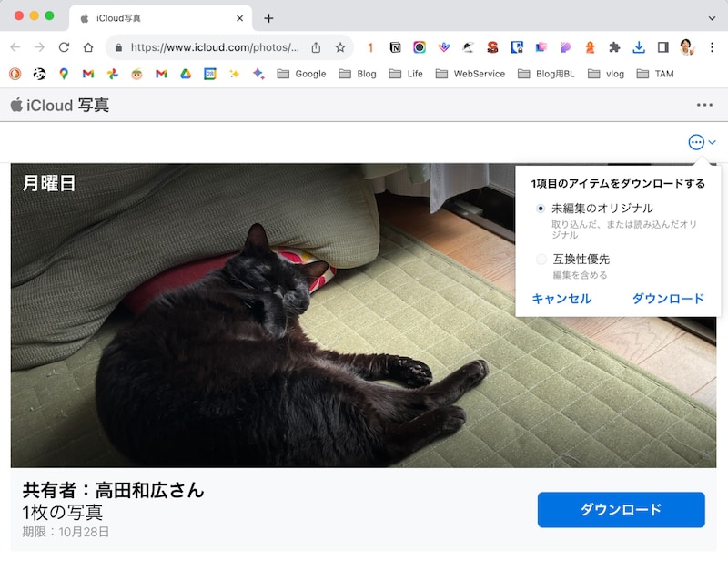Screen dimensions: 728x561
Task: Open the DuckDuckGo bookmark icon
Action: [x=15, y=74]
